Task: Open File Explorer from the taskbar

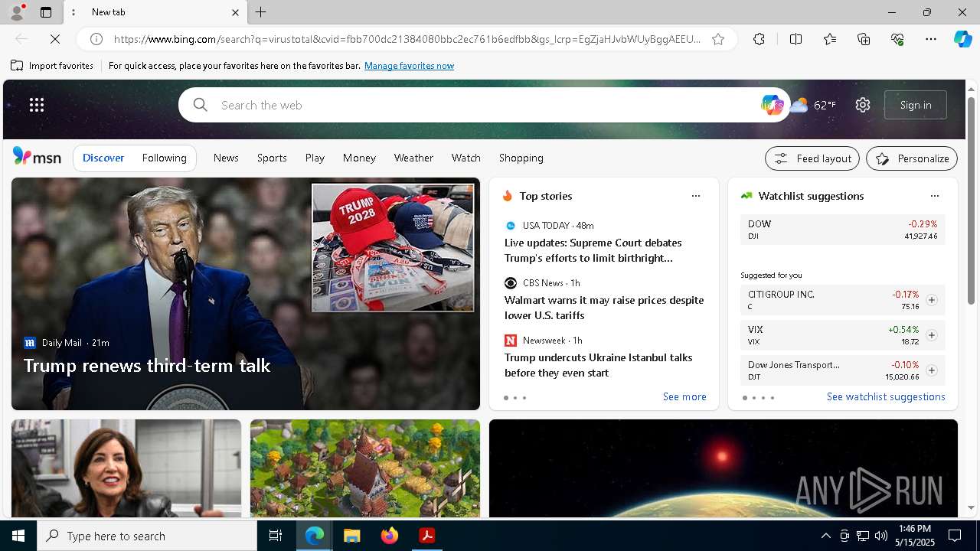Action: 352,536
